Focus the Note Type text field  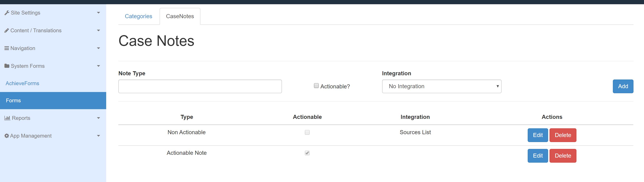coord(200,86)
